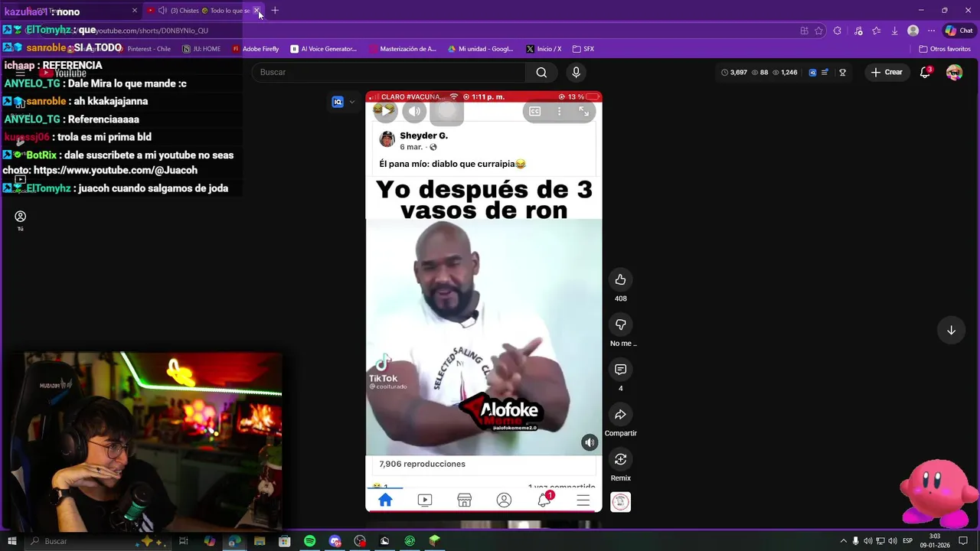980x551 pixels.
Task: Open Discord from the taskbar
Action: pyautogui.click(x=335, y=541)
